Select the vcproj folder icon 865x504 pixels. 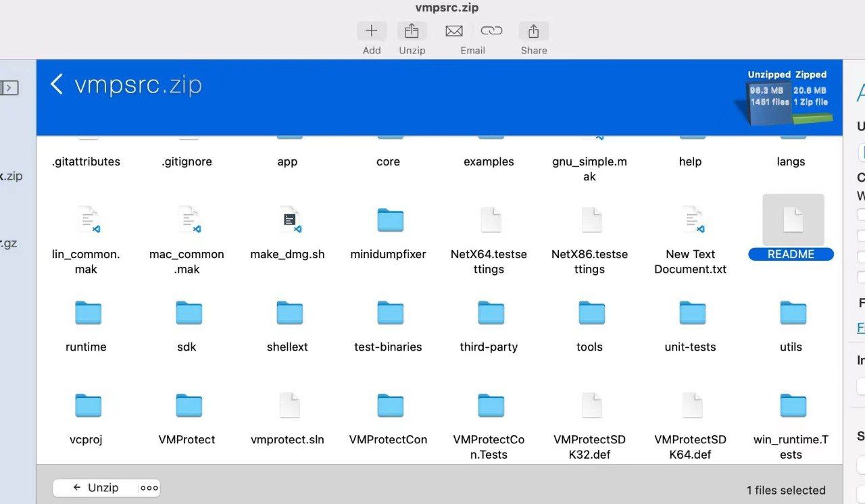click(x=88, y=405)
